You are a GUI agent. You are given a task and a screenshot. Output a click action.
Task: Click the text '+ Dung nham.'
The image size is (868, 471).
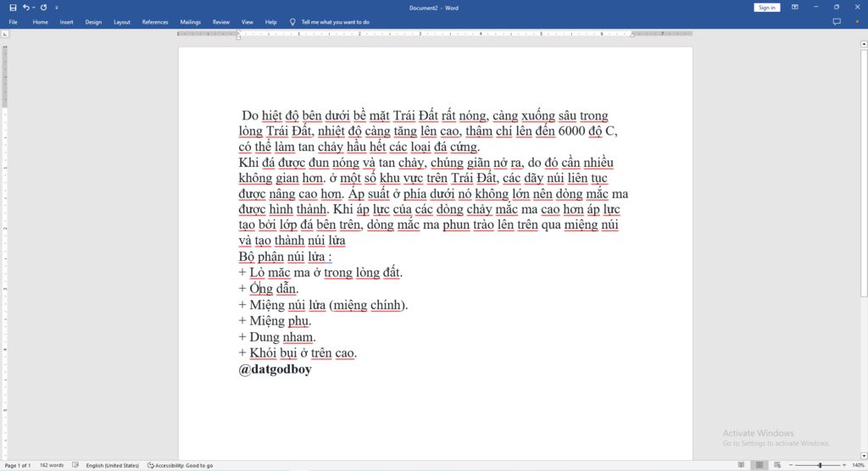277,337
